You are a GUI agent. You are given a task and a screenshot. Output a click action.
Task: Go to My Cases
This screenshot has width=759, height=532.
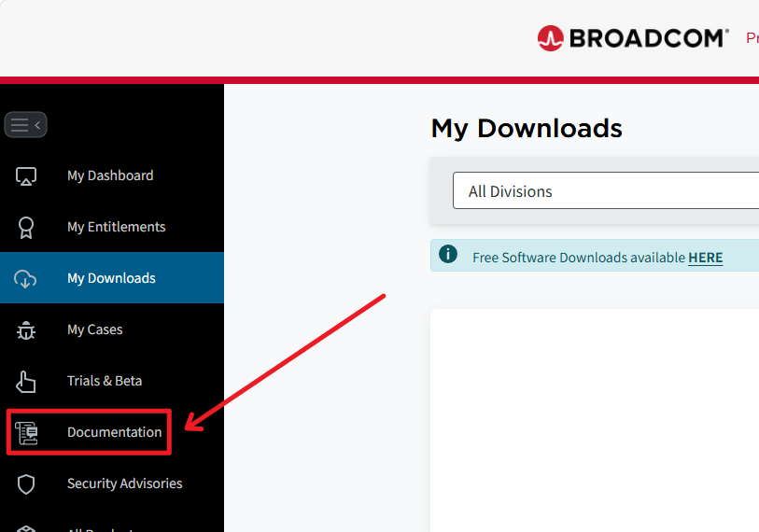click(95, 329)
